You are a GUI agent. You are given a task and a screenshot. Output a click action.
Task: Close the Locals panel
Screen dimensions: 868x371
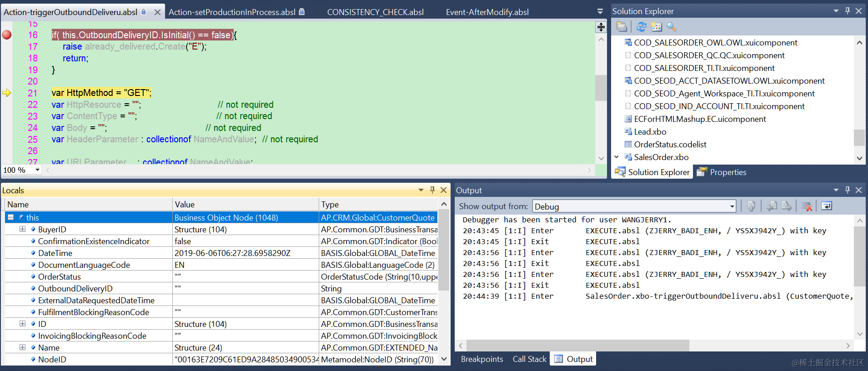[x=444, y=190]
